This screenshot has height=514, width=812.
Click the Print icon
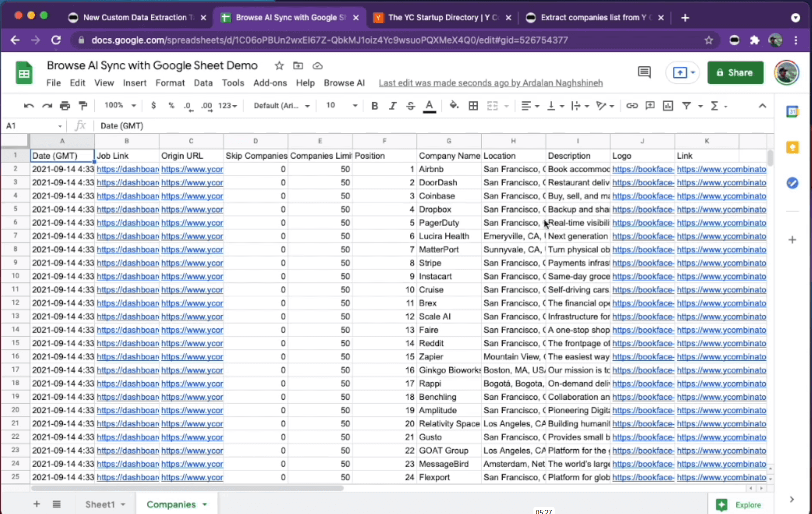coord(65,106)
